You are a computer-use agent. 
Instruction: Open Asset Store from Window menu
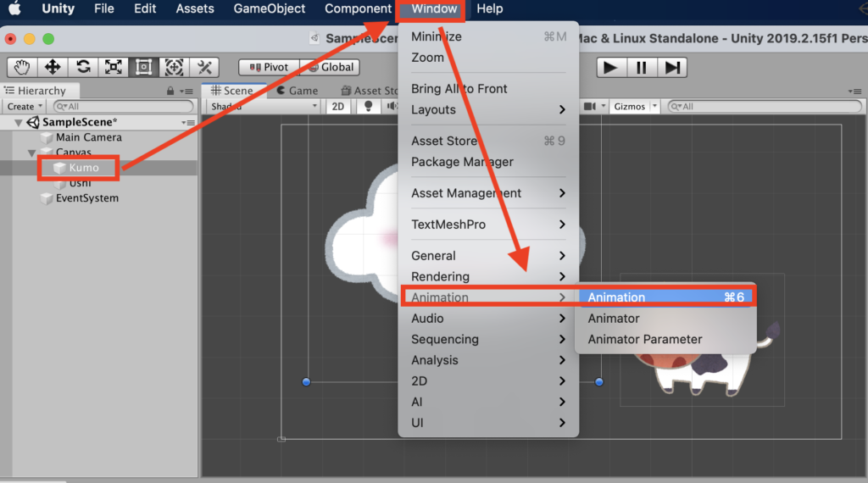point(488,141)
